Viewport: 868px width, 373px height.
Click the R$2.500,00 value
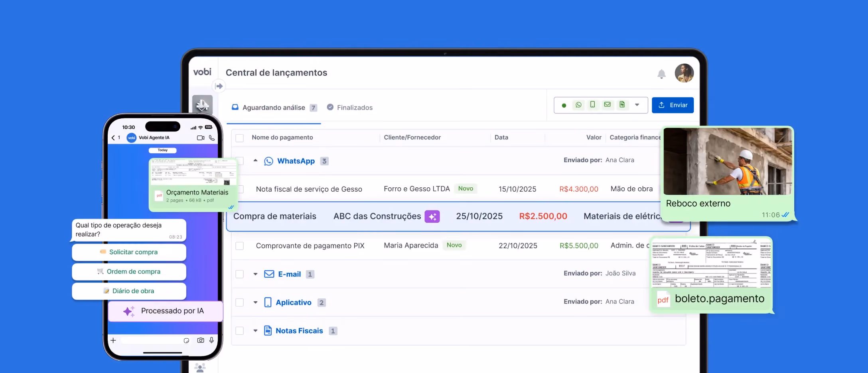point(543,216)
